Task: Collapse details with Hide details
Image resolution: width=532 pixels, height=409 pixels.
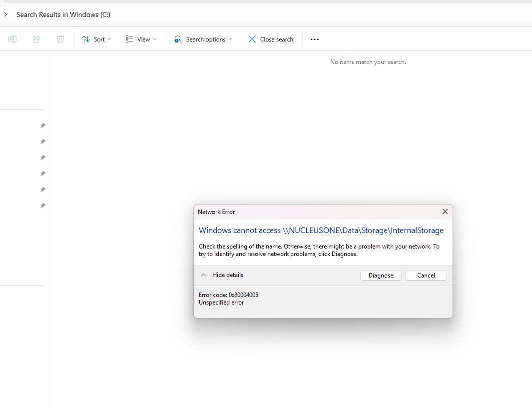Action: tap(222, 275)
